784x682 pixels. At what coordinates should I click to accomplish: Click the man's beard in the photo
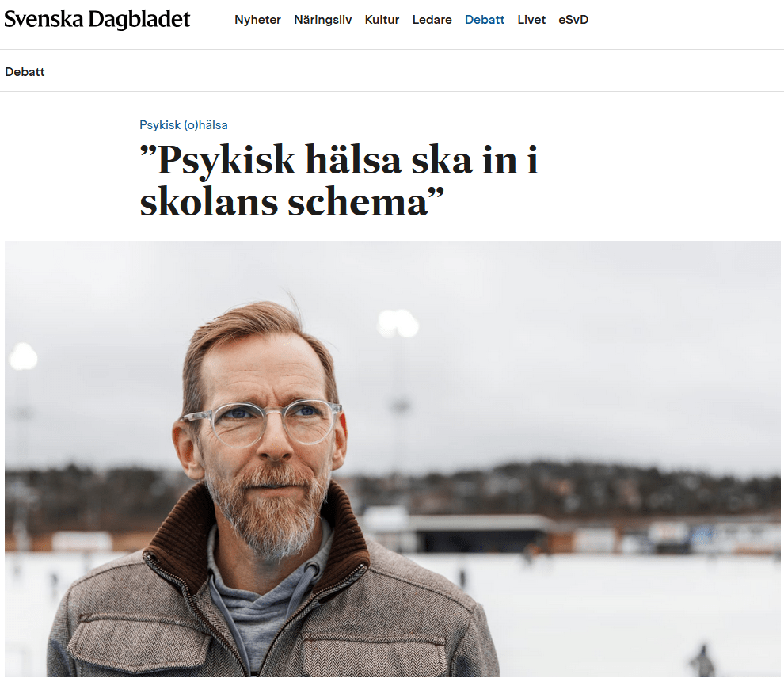point(269,510)
